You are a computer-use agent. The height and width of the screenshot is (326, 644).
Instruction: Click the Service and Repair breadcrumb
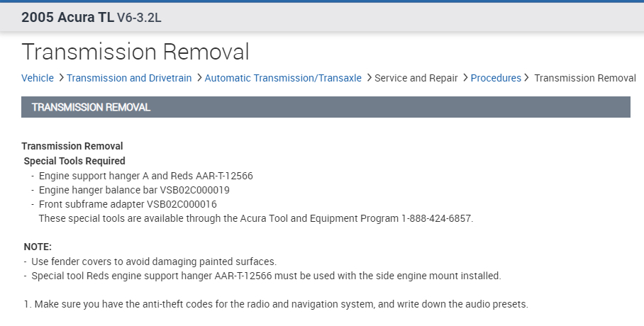click(x=416, y=78)
